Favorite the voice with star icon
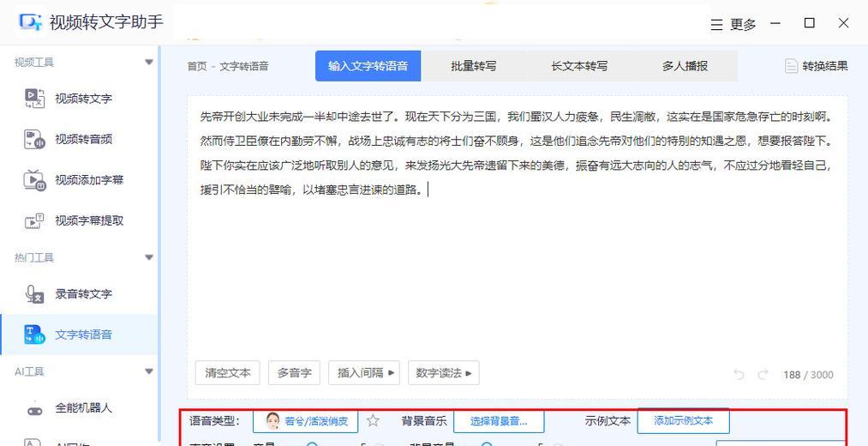The width and height of the screenshot is (868, 446). tap(373, 421)
